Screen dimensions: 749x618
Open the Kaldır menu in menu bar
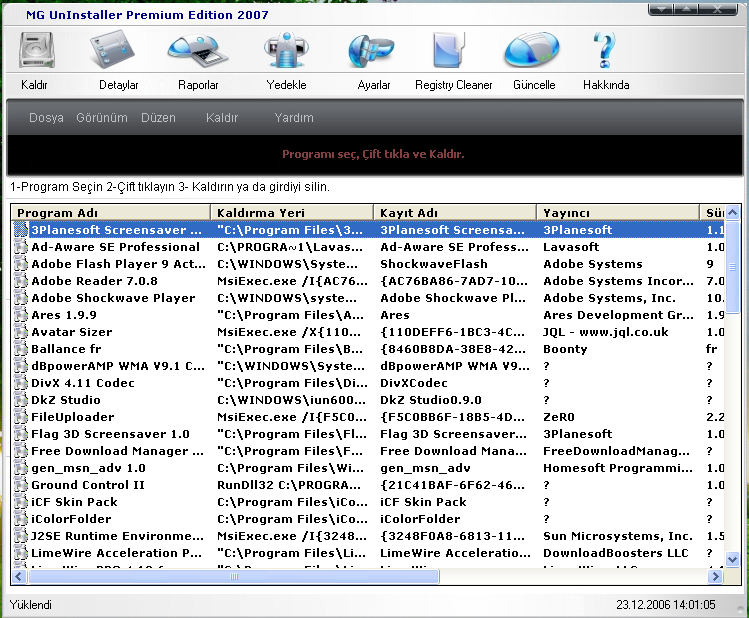(x=222, y=117)
